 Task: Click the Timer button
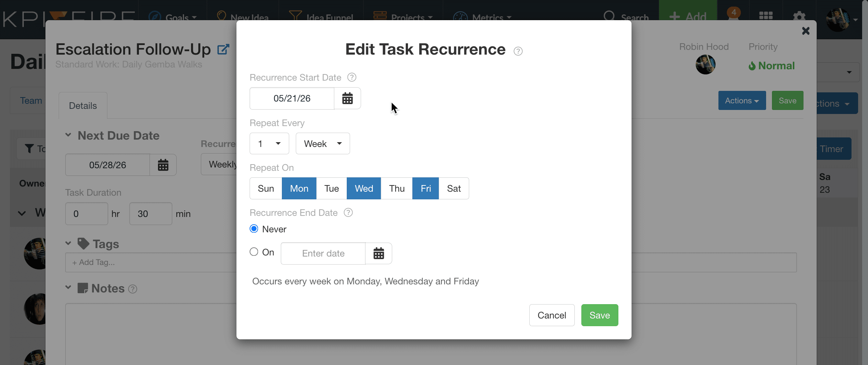833,149
